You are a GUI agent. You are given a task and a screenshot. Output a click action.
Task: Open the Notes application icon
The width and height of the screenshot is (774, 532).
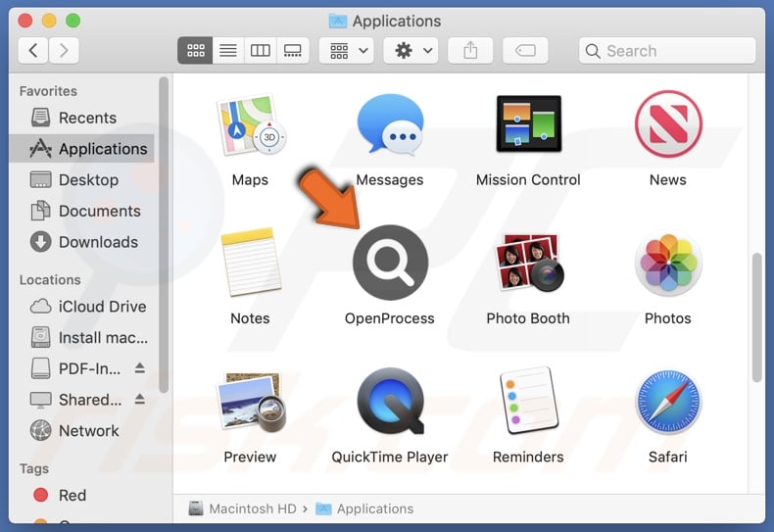point(251,262)
